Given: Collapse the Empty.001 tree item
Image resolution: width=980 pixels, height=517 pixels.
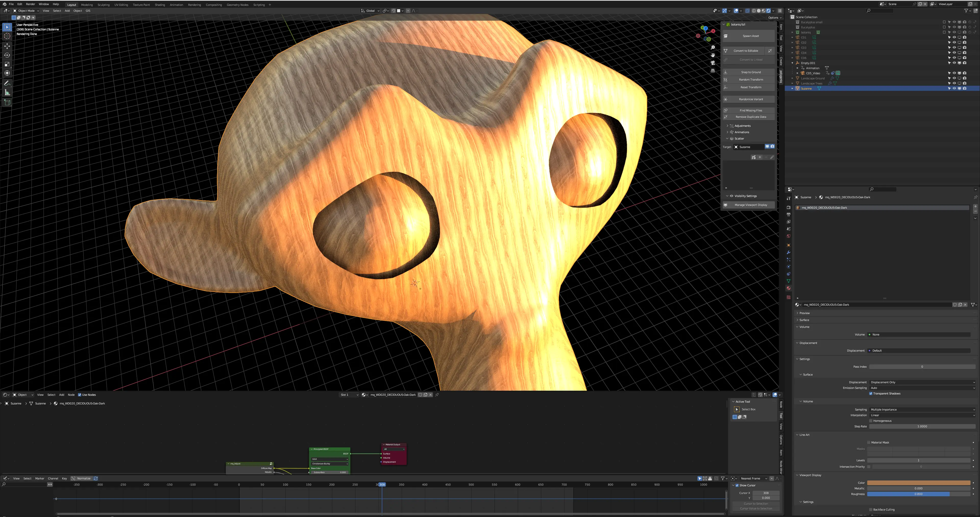Looking at the screenshot, I should pyautogui.click(x=792, y=63).
